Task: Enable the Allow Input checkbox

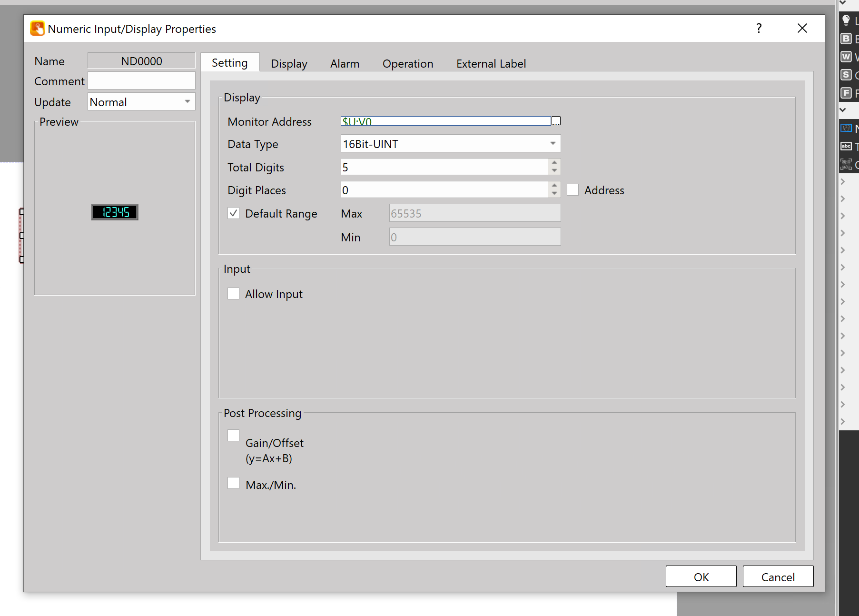Action: [233, 294]
